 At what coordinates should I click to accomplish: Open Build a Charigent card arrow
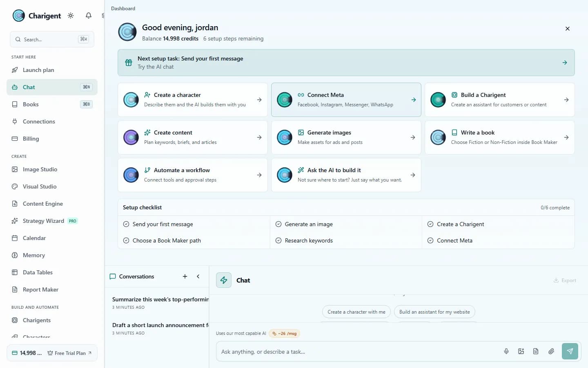click(x=566, y=100)
